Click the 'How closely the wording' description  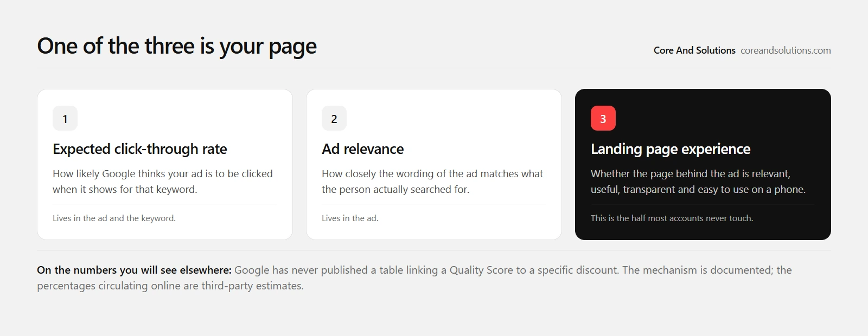pos(432,182)
